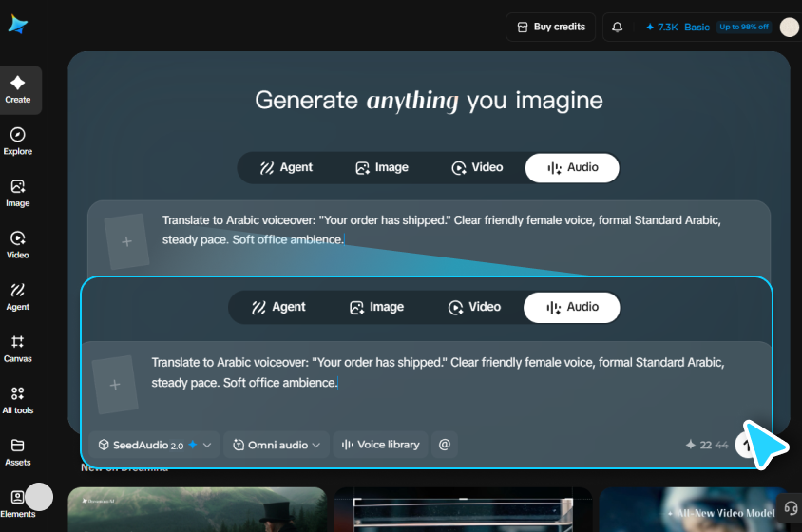
Task: Click the 22 credits cost indicator
Action: click(x=707, y=445)
